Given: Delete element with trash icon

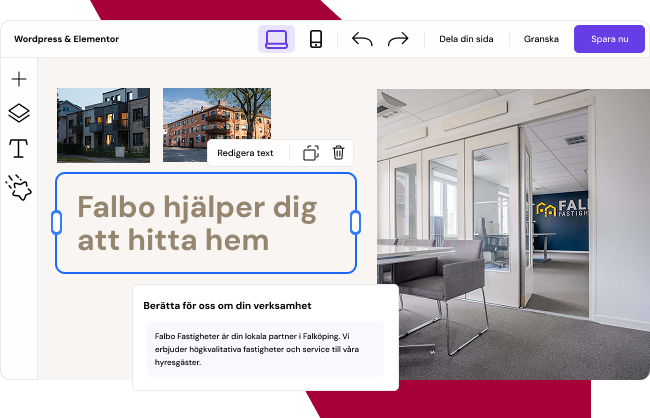Looking at the screenshot, I should pyautogui.click(x=338, y=153).
